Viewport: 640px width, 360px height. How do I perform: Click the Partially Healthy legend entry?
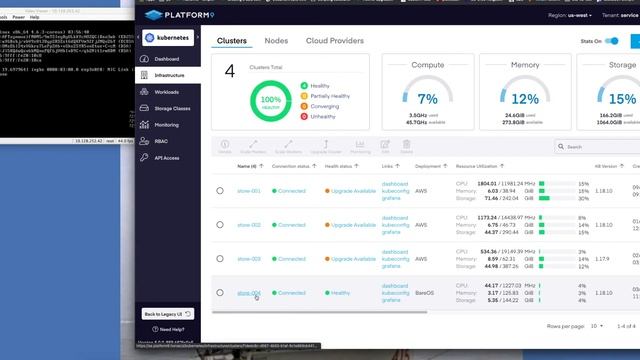pos(325,96)
